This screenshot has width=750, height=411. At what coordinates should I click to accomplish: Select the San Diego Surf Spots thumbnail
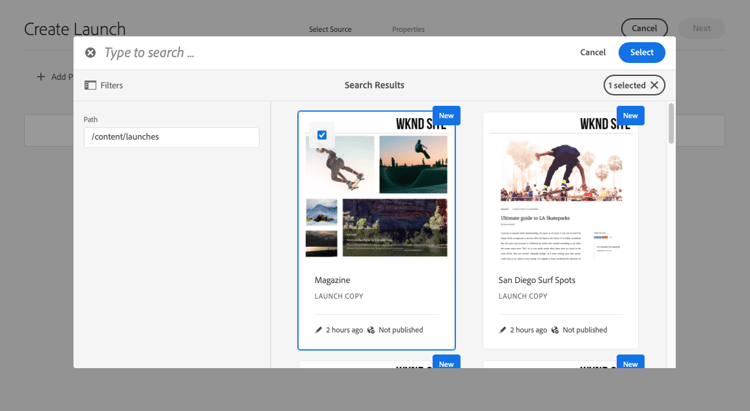561,189
